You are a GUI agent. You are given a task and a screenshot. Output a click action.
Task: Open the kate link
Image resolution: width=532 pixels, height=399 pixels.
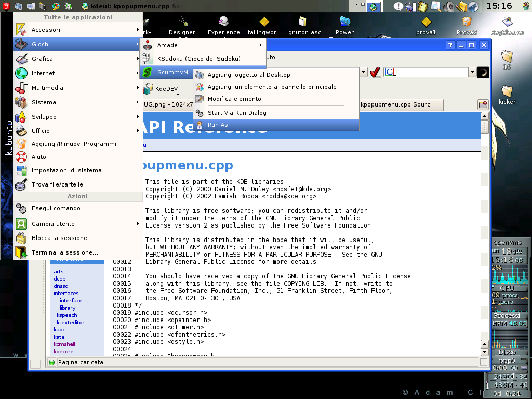click(x=59, y=337)
